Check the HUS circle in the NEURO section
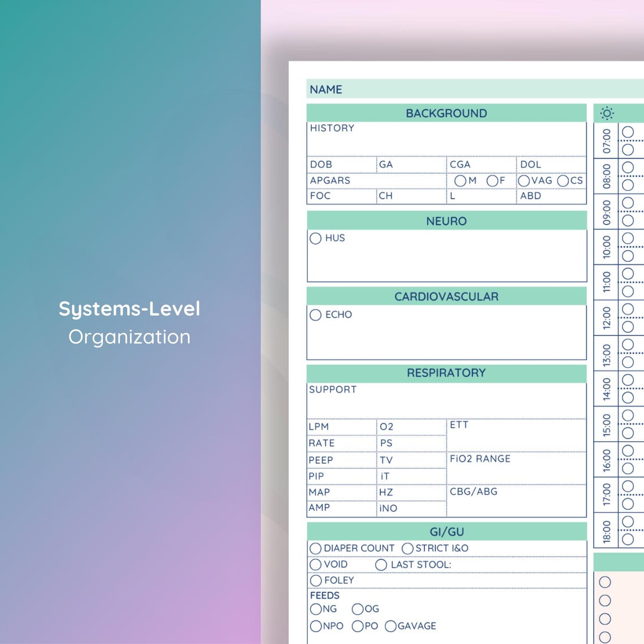Image resolution: width=644 pixels, height=644 pixels. click(x=316, y=238)
